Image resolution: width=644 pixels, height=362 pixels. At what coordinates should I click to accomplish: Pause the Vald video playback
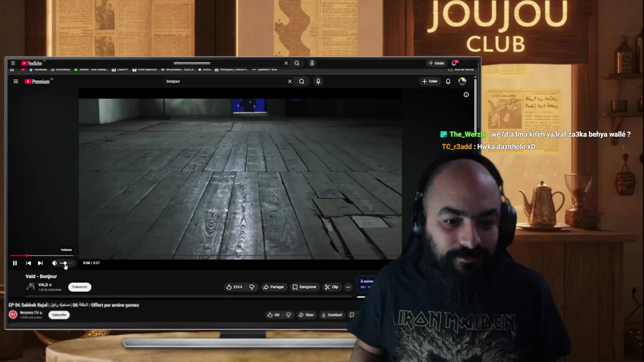click(x=15, y=263)
